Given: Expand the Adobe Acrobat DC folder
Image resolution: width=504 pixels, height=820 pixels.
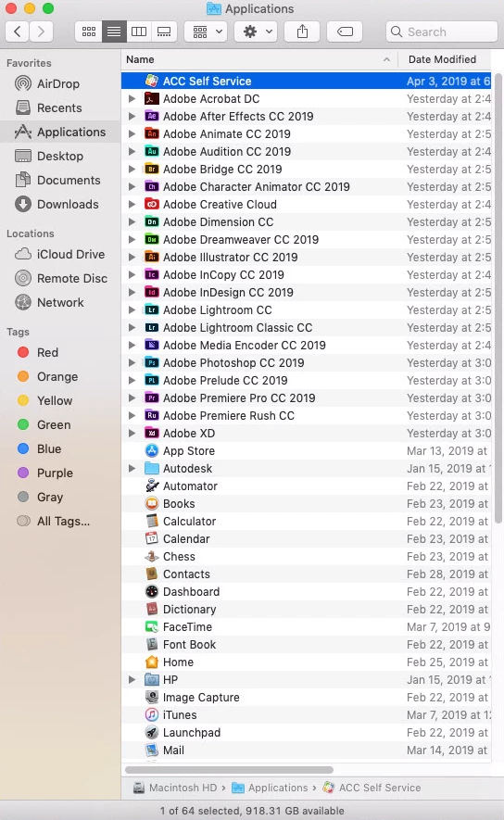Looking at the screenshot, I should coord(132,99).
